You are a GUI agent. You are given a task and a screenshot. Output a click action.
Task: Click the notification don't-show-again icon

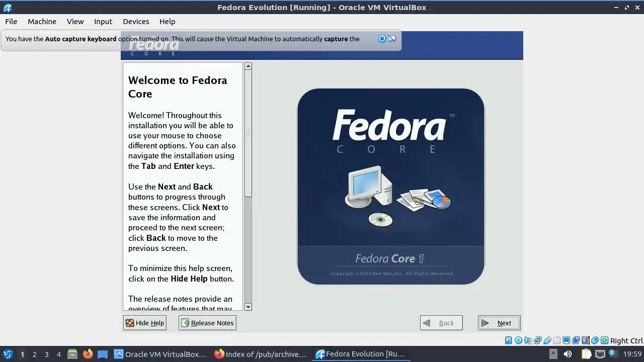[392, 39]
